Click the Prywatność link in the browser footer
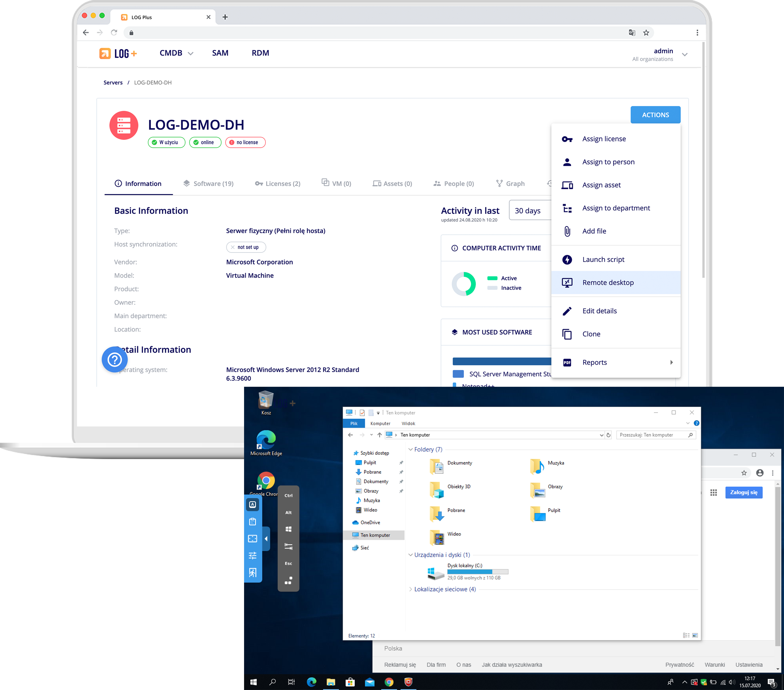 point(680,665)
